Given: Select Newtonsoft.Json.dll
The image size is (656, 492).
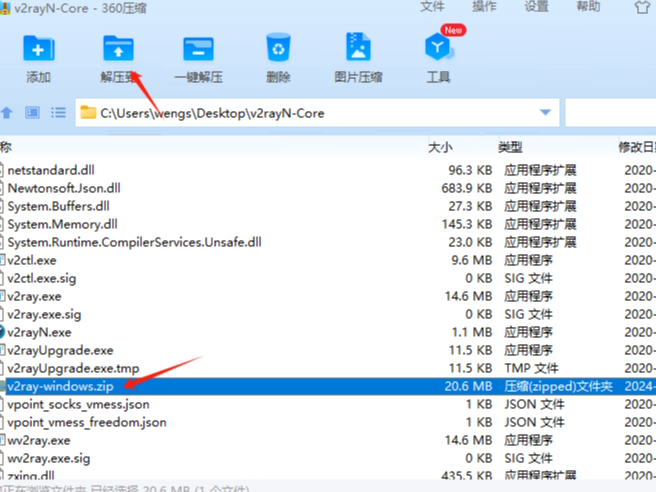Looking at the screenshot, I should [64, 188].
